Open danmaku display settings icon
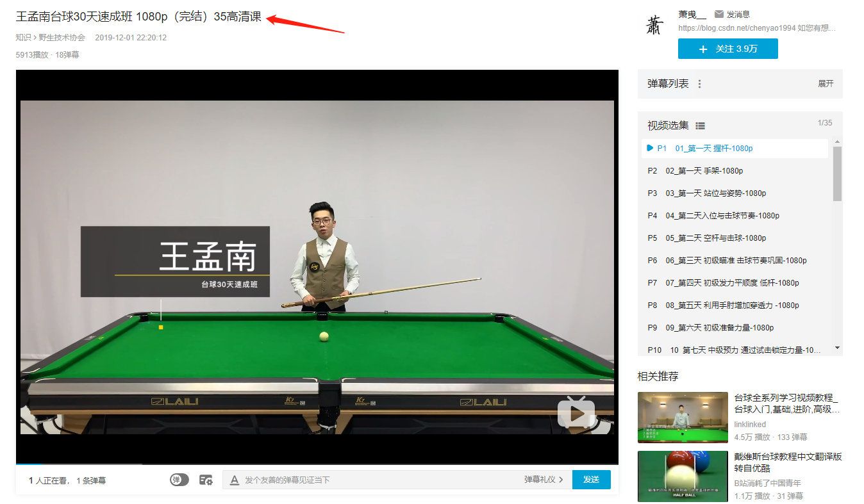 206,480
